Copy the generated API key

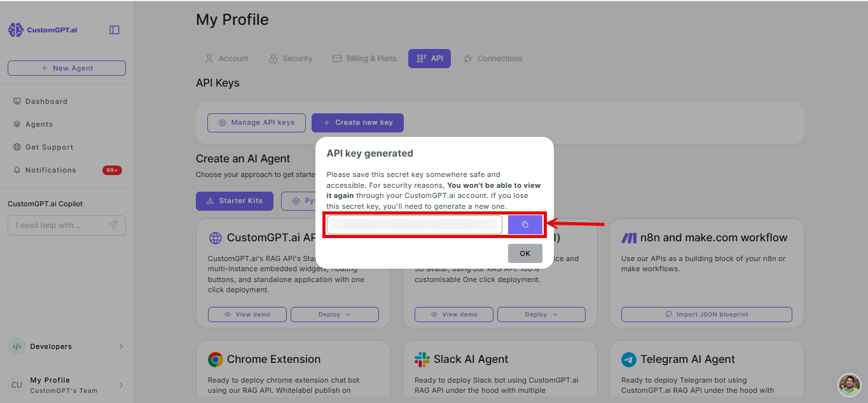(525, 225)
